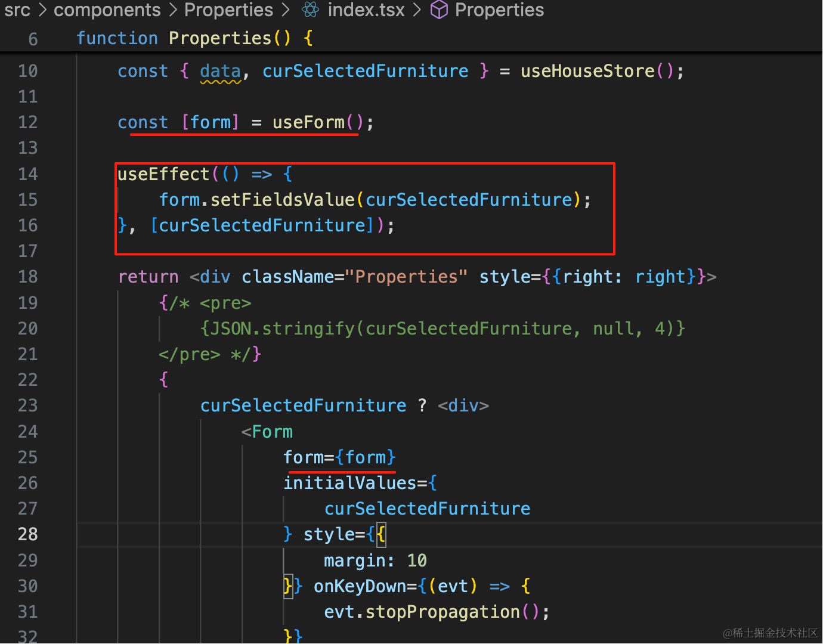Click useEffect keyword on line 14
The height and width of the screenshot is (644, 823).
coord(163,174)
